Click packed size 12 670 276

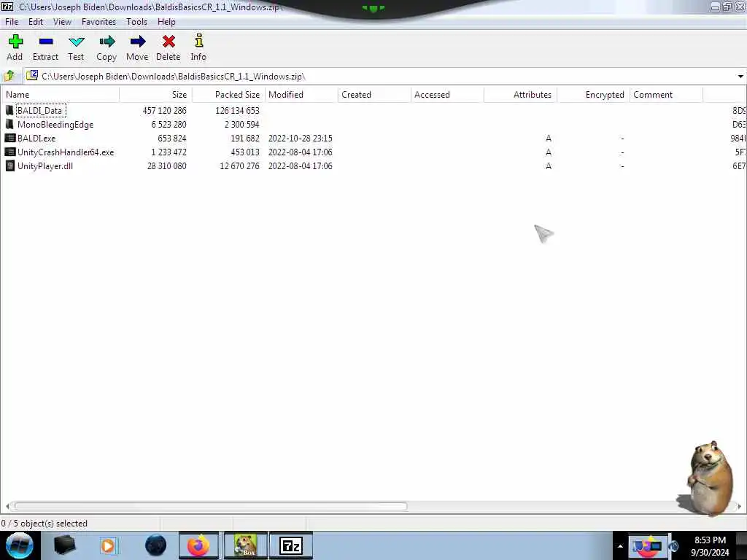click(239, 166)
